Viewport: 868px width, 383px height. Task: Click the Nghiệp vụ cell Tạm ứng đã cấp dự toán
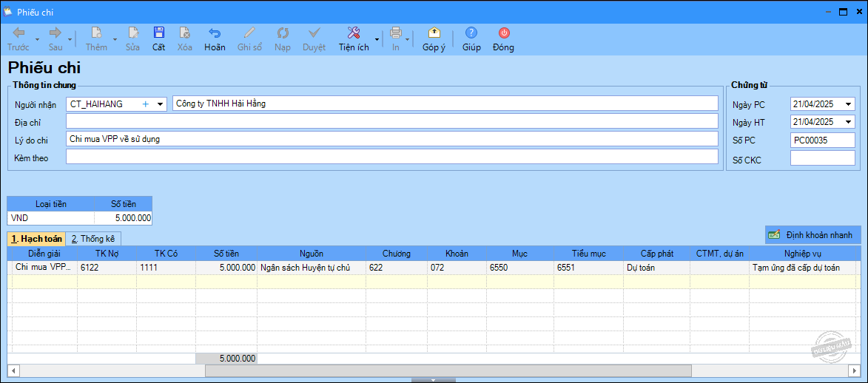pyautogui.click(x=802, y=268)
